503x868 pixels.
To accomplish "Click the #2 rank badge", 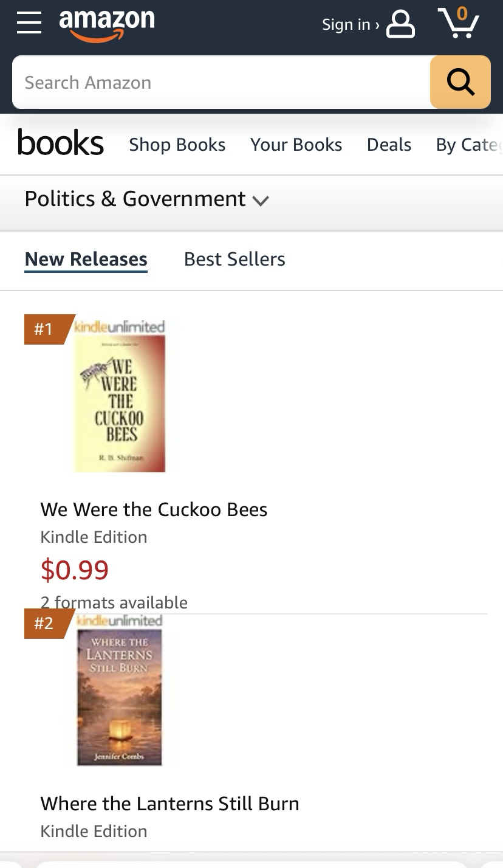I will [45, 623].
